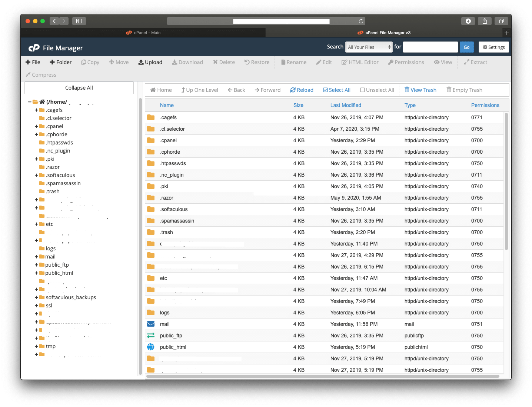Image resolution: width=532 pixels, height=407 pixels.
Task: Click Collapse All button
Action: point(79,88)
